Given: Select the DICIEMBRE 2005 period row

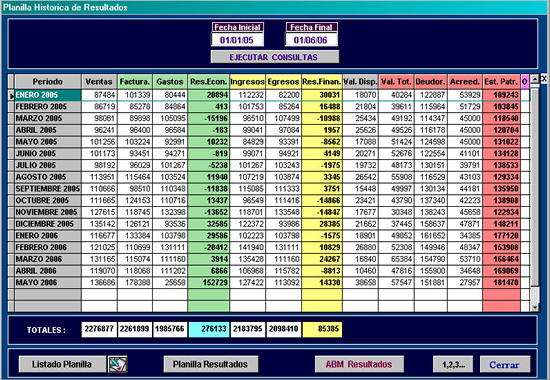Looking at the screenshot, I should pyautogui.click(x=48, y=224).
